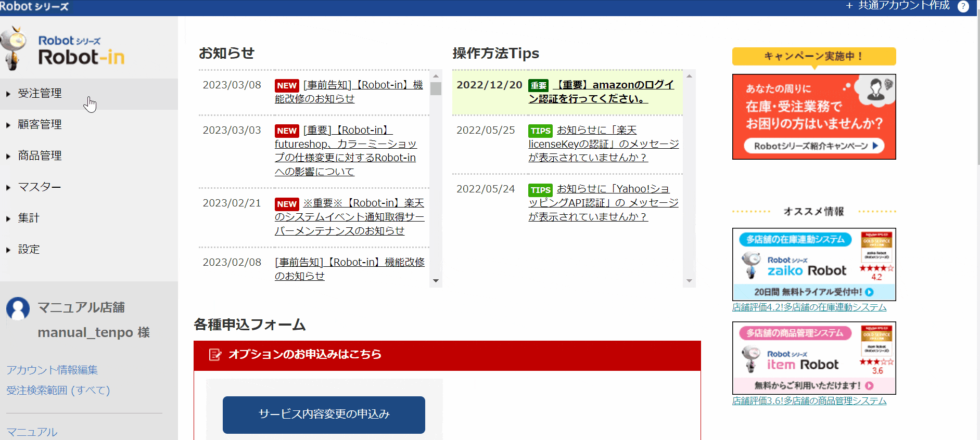Screen dimensions: 980x440
Task: Click the 操作方法Tips scroll down arrow
Action: (689, 281)
